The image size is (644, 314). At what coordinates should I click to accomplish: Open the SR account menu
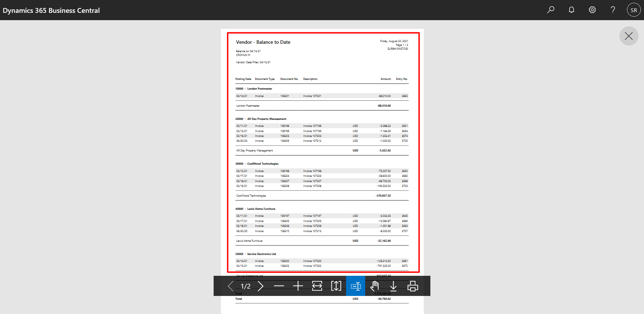pyautogui.click(x=634, y=10)
